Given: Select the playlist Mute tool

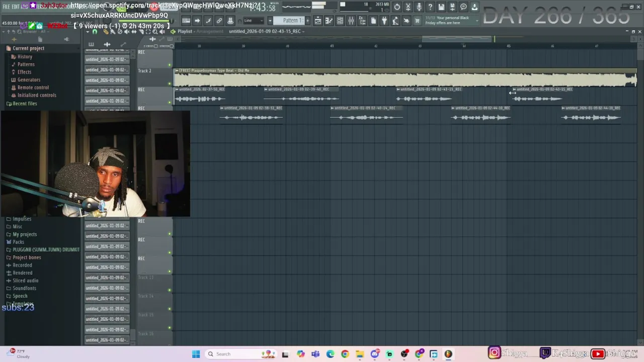Looking at the screenshot, I should click(x=127, y=32).
